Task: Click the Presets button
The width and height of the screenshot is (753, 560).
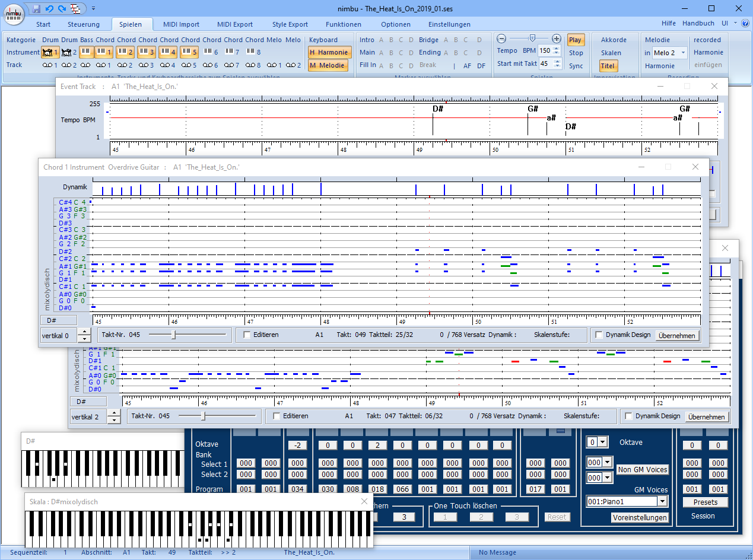Action: pos(706,502)
